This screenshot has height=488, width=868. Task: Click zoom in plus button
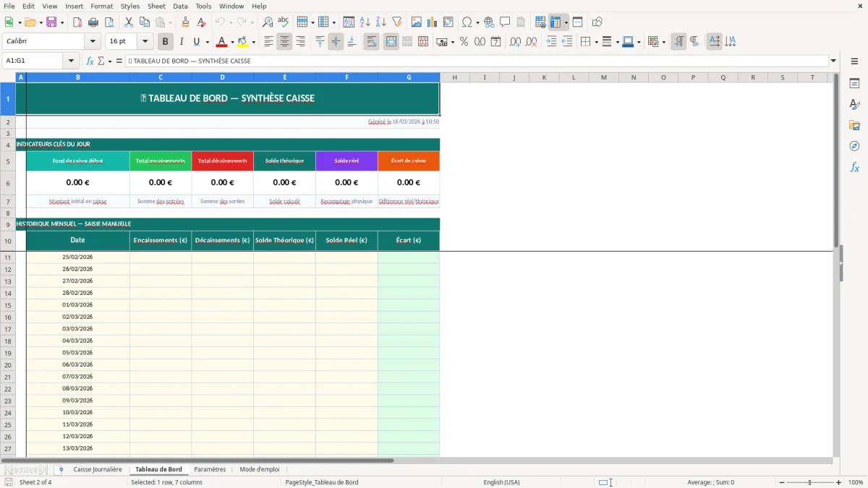[839, 482]
